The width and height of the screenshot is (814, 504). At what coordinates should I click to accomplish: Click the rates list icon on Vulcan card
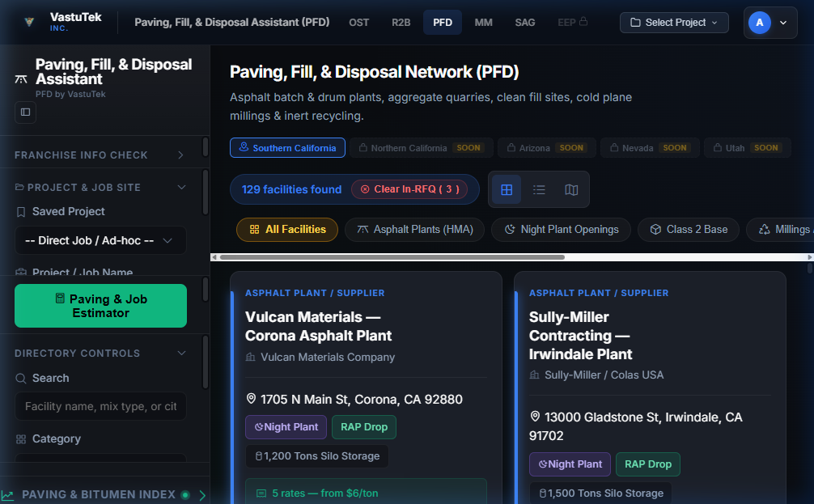[261, 493]
